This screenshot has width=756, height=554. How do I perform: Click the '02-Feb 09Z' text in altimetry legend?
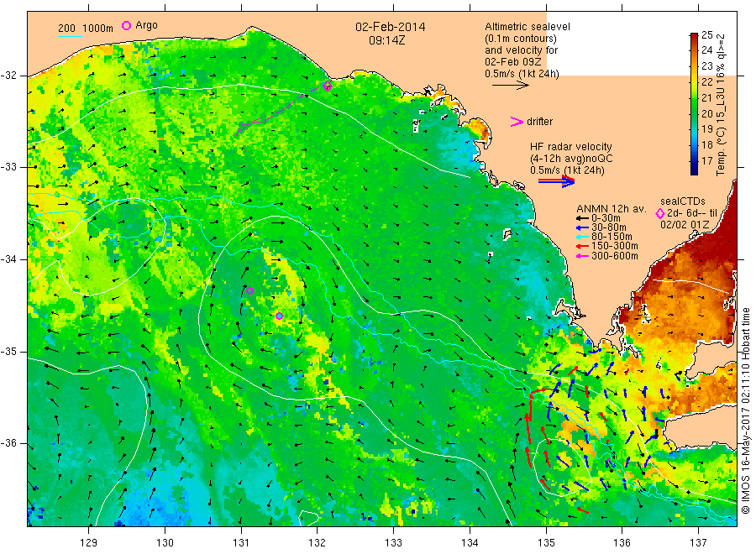513,62
